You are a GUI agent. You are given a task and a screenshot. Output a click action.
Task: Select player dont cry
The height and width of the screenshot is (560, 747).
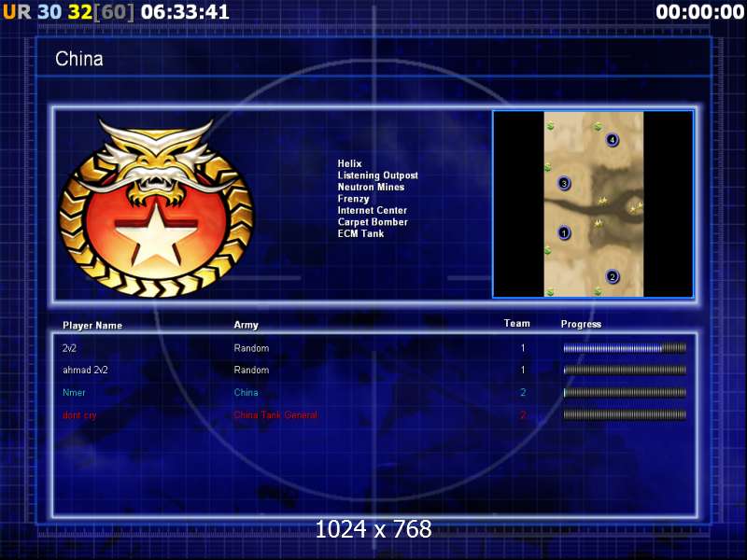79,415
